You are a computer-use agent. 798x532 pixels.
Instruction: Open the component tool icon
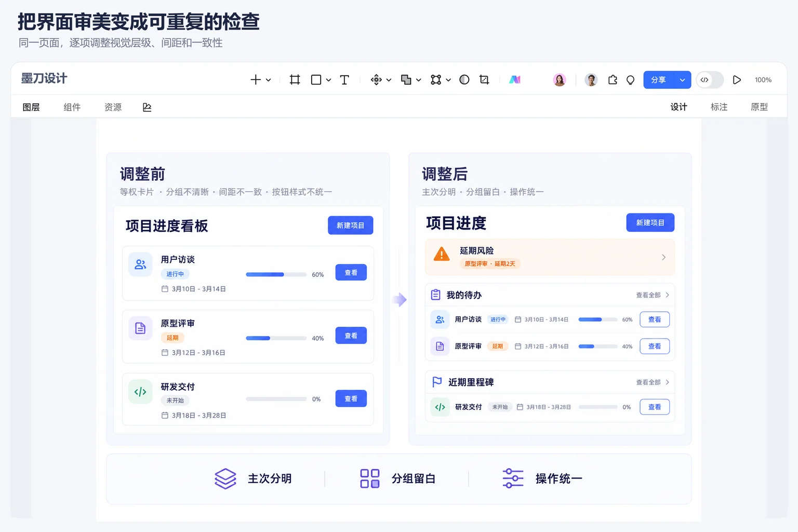coord(376,79)
